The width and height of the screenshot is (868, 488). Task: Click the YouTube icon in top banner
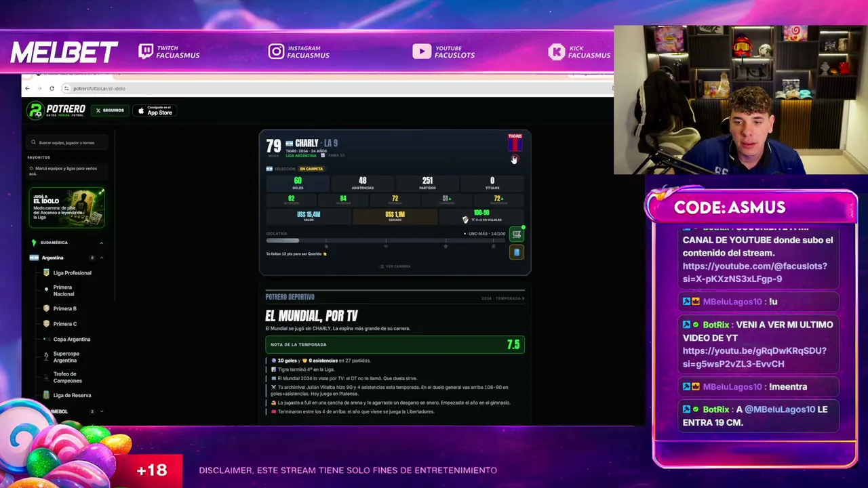coord(422,52)
